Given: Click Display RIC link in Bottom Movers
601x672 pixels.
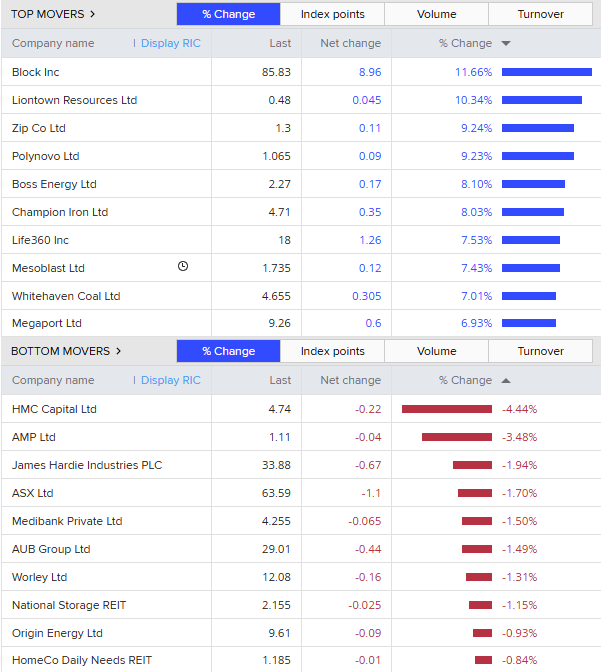Looking at the screenshot, I should 171,380.
